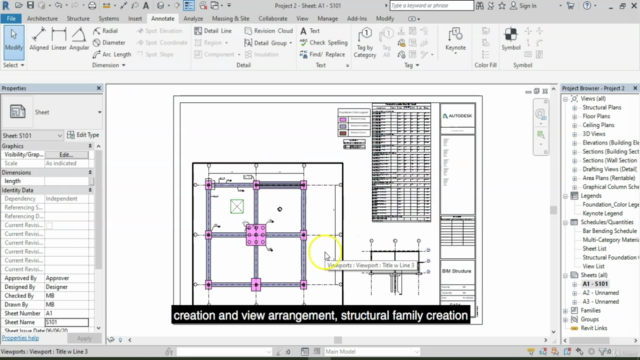This screenshot has width=640, height=360.
Task: Expand 3D Views in Project Browser
Action: [574, 134]
